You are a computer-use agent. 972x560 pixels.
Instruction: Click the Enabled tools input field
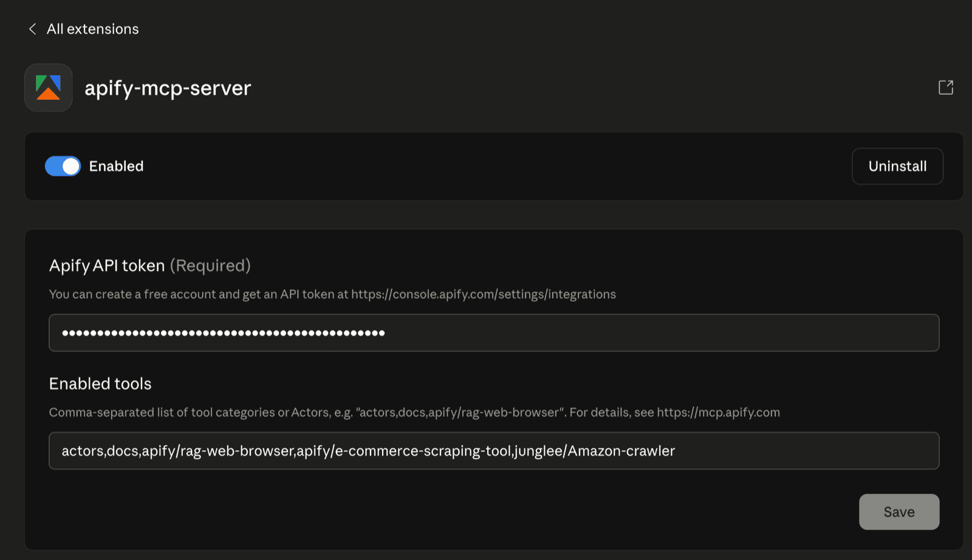coord(494,451)
